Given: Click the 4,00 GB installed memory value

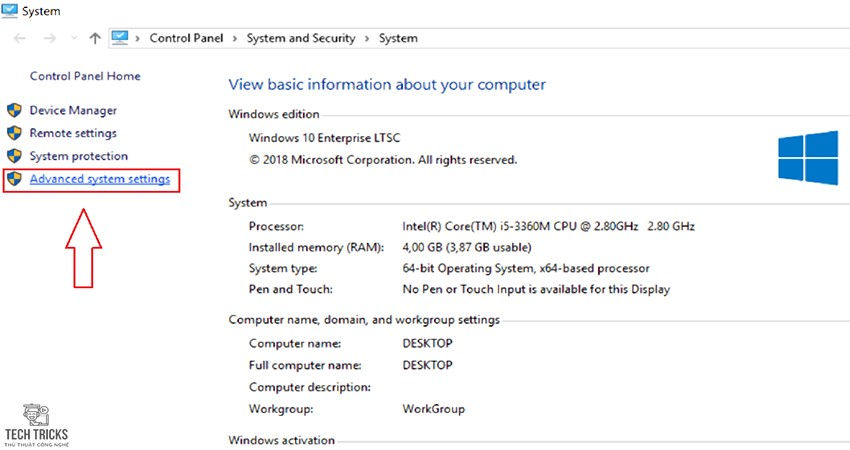Looking at the screenshot, I should coord(467,247).
